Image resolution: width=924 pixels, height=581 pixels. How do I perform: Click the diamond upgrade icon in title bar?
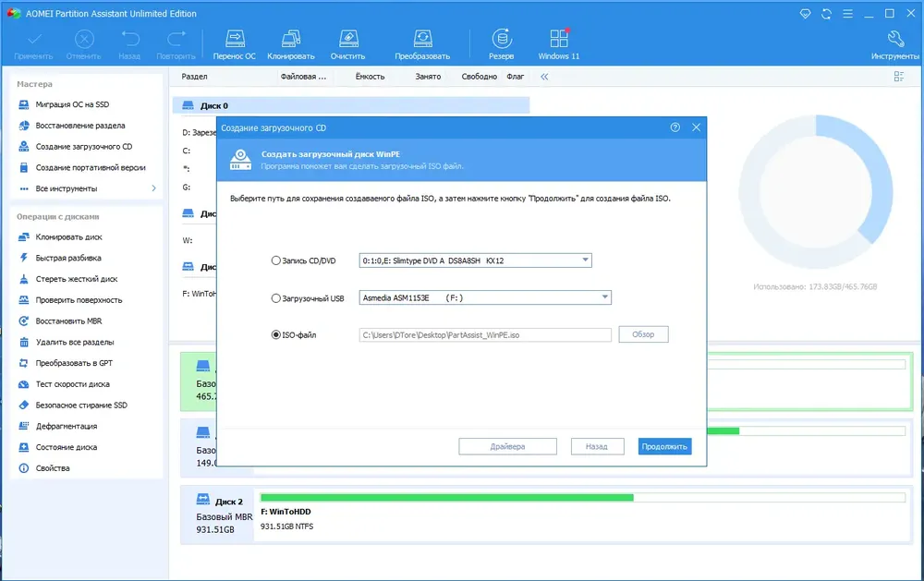pos(805,14)
